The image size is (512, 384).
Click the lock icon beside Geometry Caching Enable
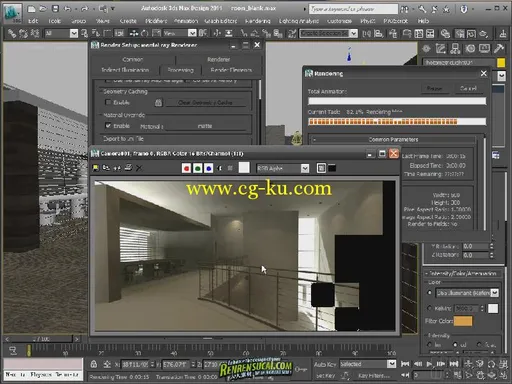[x=158, y=103]
